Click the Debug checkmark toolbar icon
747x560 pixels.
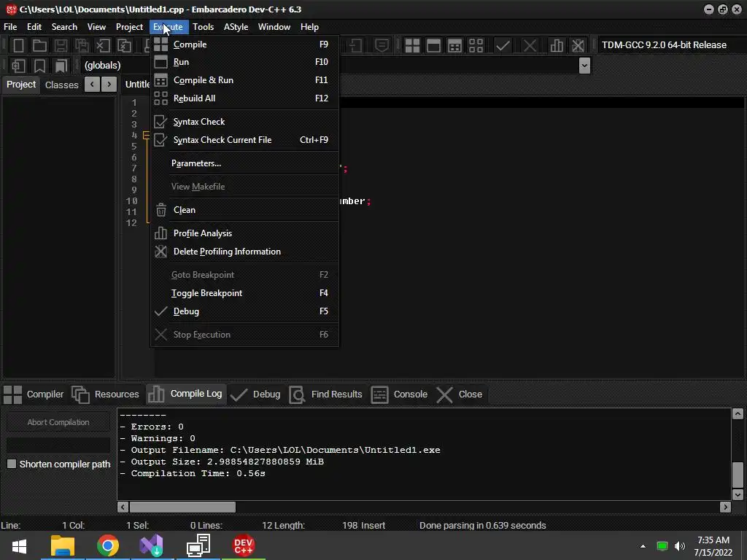coord(503,45)
